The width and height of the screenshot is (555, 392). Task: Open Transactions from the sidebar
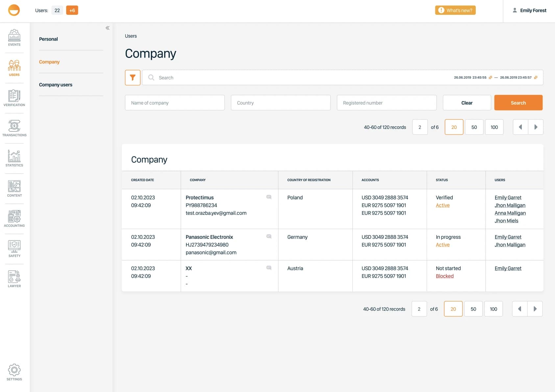point(14,128)
